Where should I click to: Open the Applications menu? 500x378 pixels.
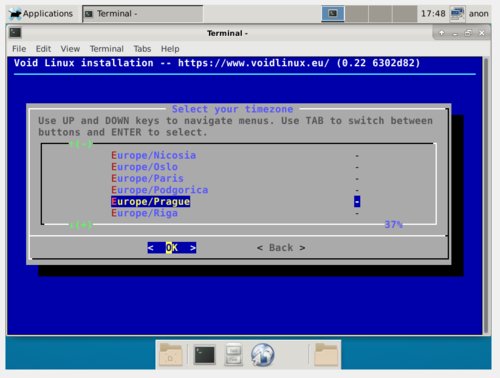(x=41, y=14)
